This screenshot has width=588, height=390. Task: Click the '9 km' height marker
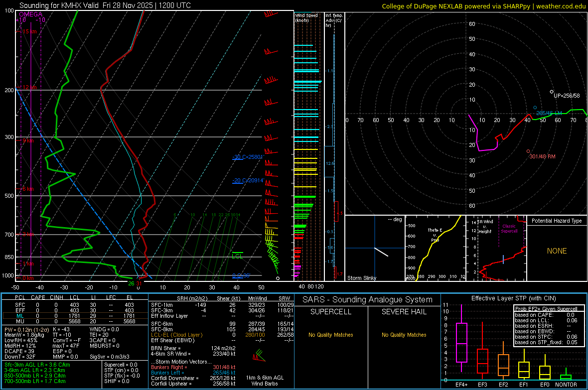coord(28,140)
